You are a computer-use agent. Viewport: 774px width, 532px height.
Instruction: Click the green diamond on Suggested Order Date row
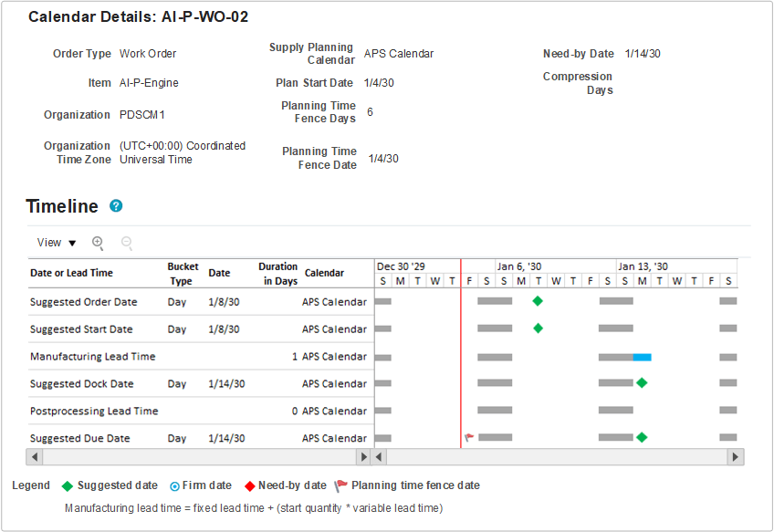(538, 301)
